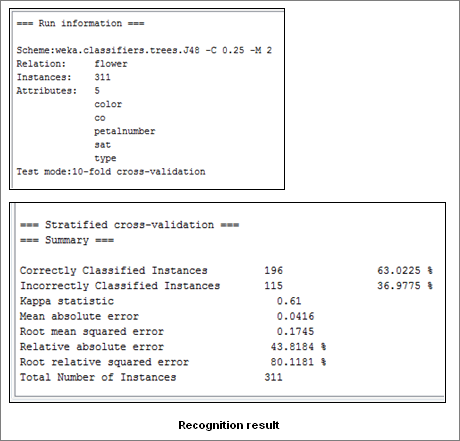
Task: Select the 'color' attribute line
Action: click(108, 104)
